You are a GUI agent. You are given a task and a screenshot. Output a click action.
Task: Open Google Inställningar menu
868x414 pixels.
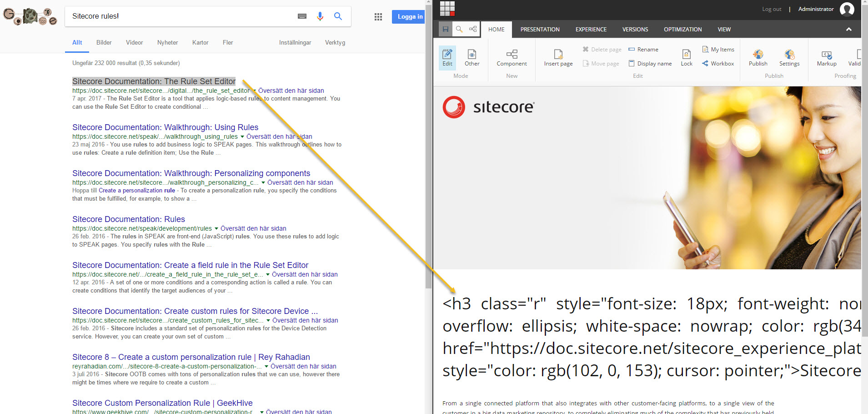pos(295,43)
